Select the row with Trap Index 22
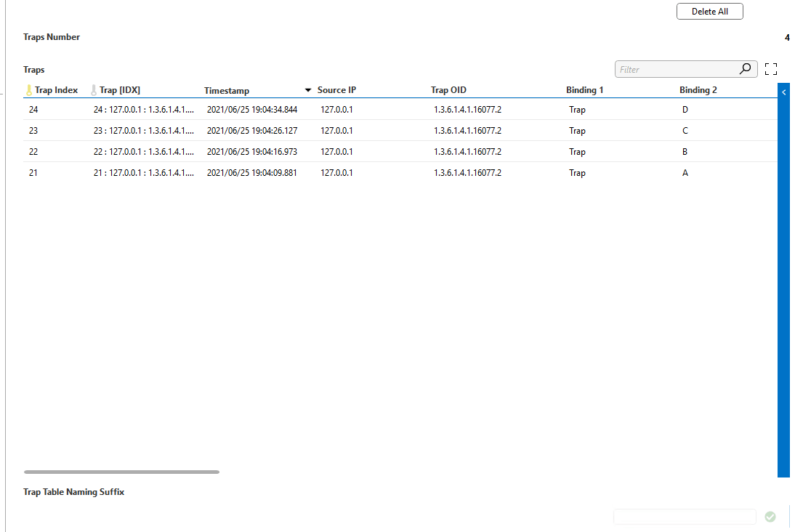This screenshot has height=532, width=795. (400, 152)
